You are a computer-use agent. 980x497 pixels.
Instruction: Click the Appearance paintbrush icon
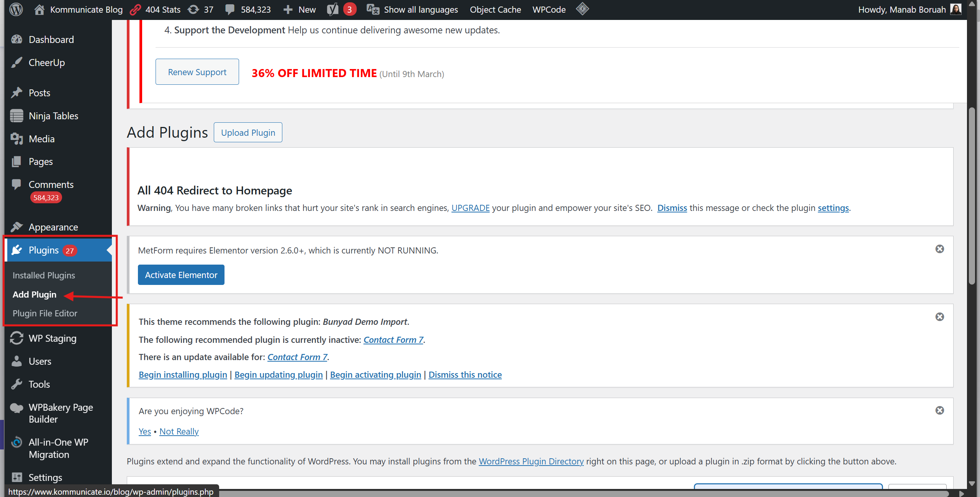point(16,227)
